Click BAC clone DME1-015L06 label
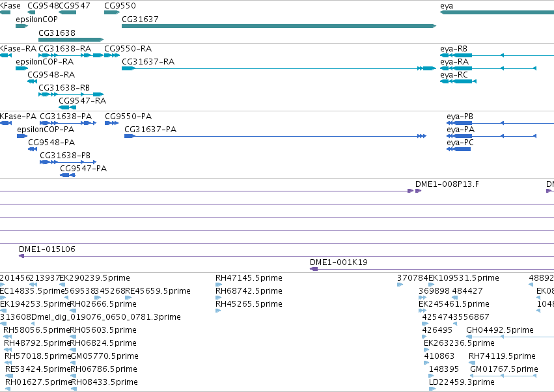The width and height of the screenshot is (554, 392). [47, 249]
